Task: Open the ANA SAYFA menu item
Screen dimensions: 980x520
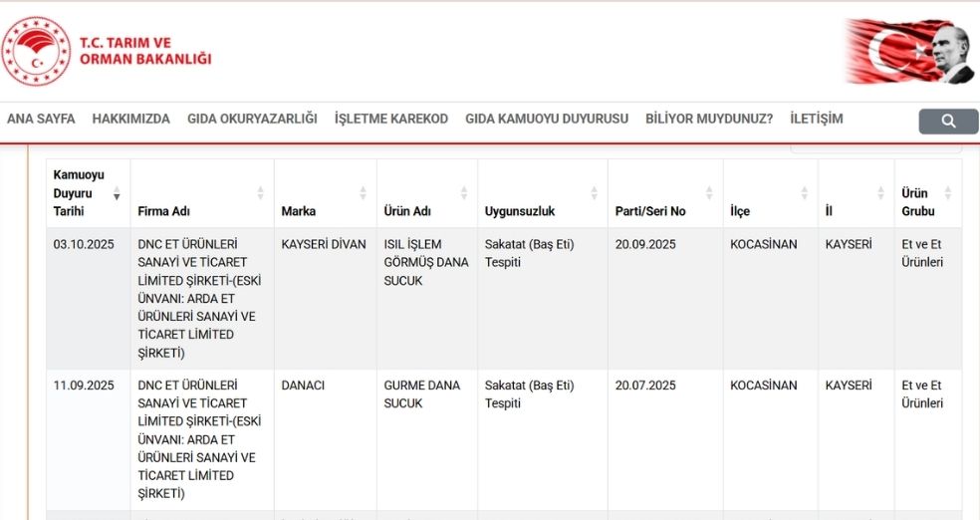Action: [x=41, y=119]
